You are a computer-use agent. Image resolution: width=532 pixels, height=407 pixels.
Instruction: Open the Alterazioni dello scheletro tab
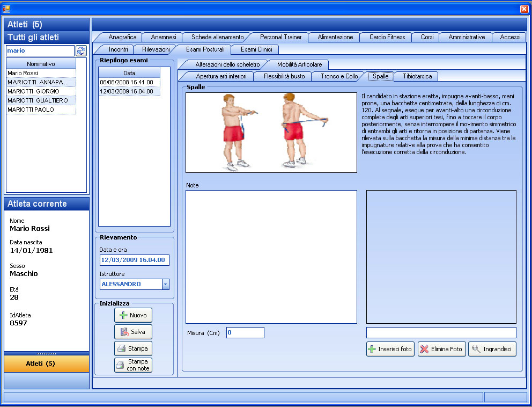click(x=227, y=64)
